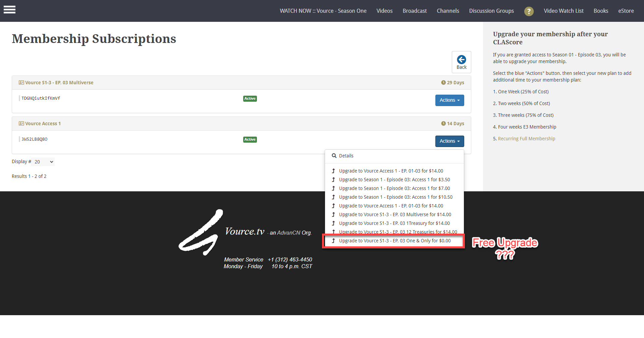
Task: Click subscription code TDGNQiutkIfKmVf
Action: [x=41, y=98]
